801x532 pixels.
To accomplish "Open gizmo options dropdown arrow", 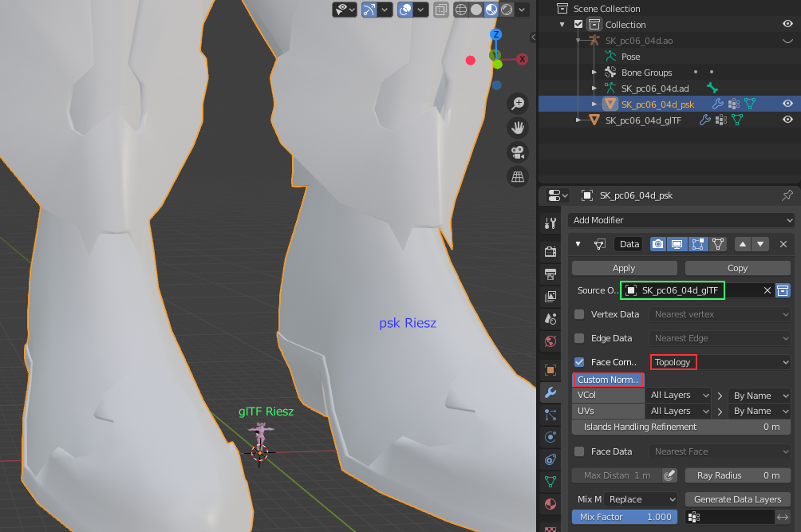I will tap(385, 10).
